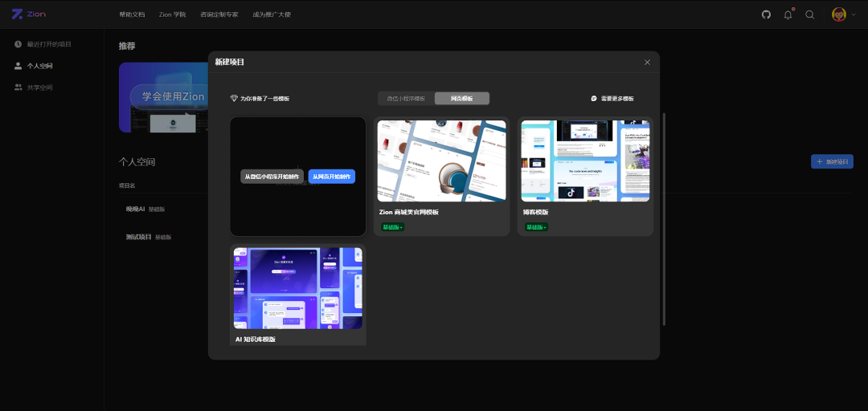Open 最近打开的项目 in sidebar
The width and height of the screenshot is (868, 411).
pos(48,44)
